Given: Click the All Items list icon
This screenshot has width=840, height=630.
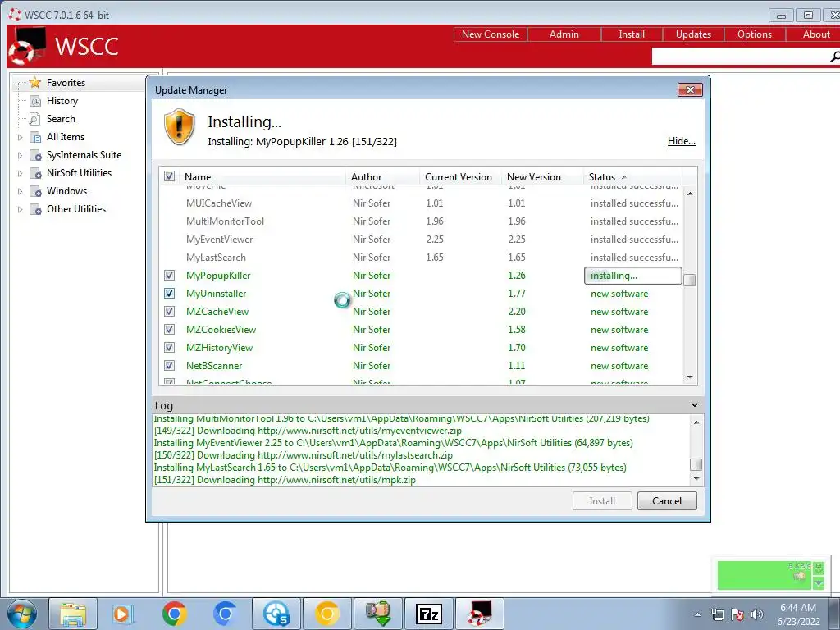Looking at the screenshot, I should pos(35,137).
